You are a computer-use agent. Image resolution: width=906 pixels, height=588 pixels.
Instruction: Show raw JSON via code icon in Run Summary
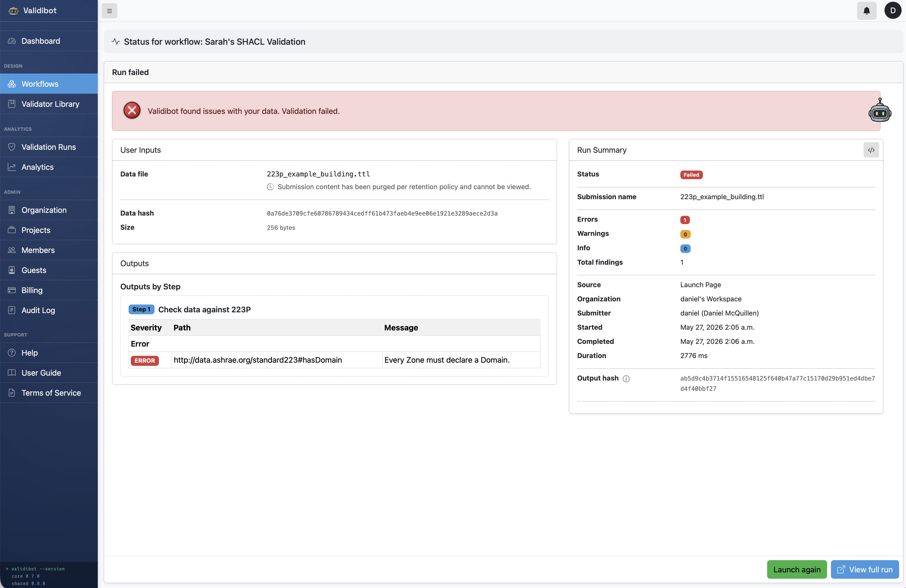[871, 150]
